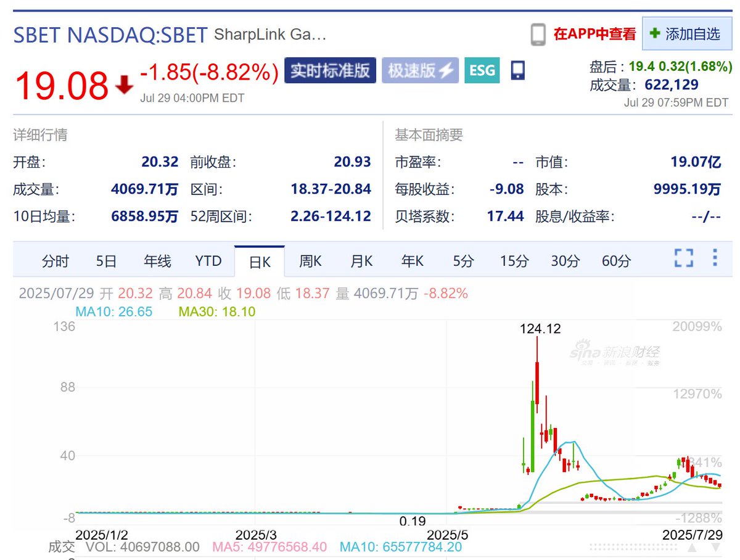
Task: Select the 周K chart tab
Action: point(310,261)
